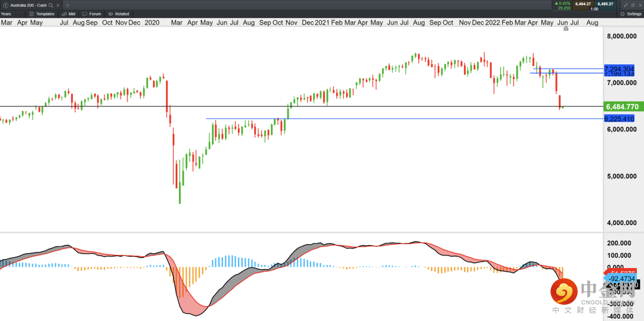Click the 2020 label on the time axis
Screen dimensions: 644x321
(x=152, y=23)
